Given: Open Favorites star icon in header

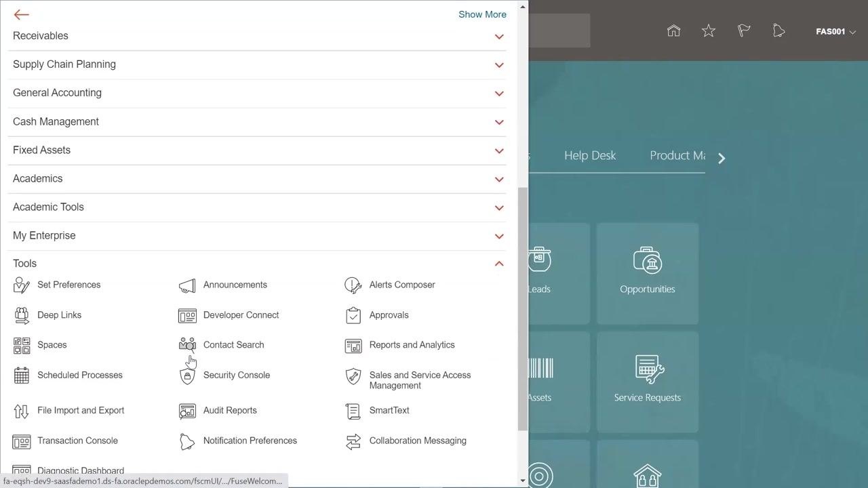Looking at the screenshot, I should coord(709,30).
